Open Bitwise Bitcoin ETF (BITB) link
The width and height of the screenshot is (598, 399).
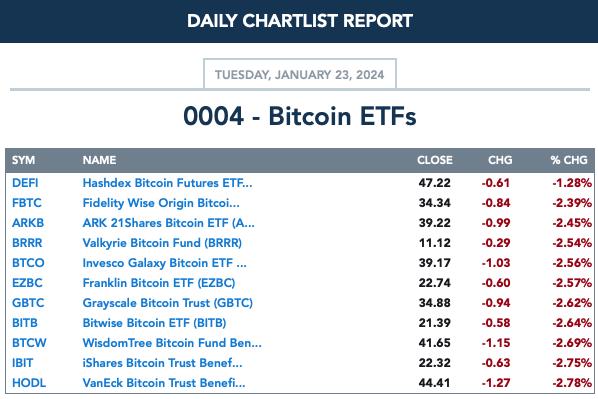pos(154,323)
